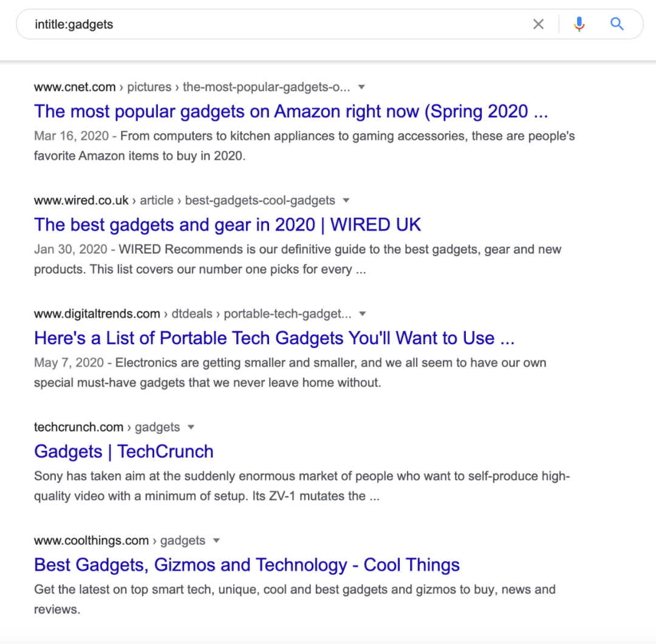Open the techcrunch.com result options arrow
Screen dimensions: 656x644
(191, 427)
